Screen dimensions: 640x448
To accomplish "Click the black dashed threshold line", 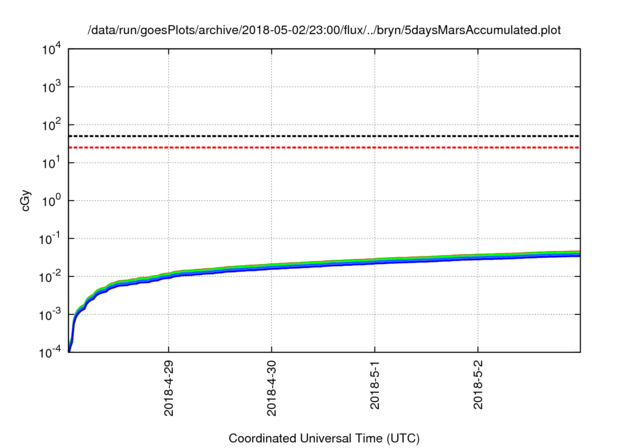I will pyautogui.click(x=324, y=136).
